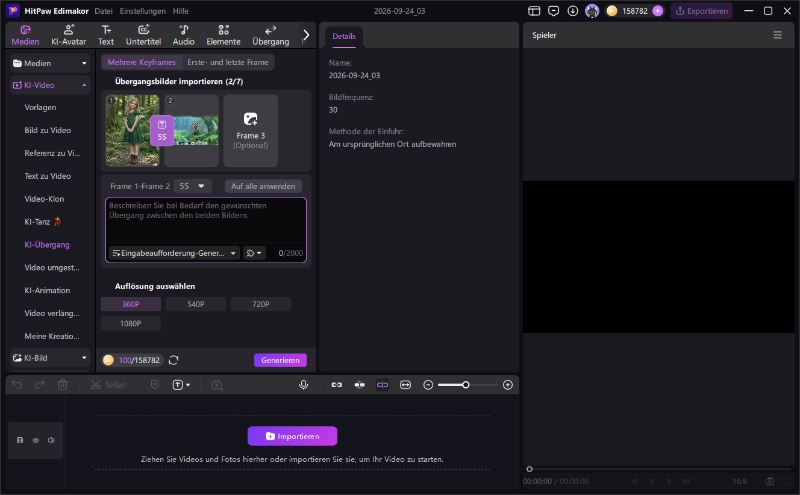The height and width of the screenshot is (495, 800).
Task: Zoom in timeline with plus icon
Action: 508,385
